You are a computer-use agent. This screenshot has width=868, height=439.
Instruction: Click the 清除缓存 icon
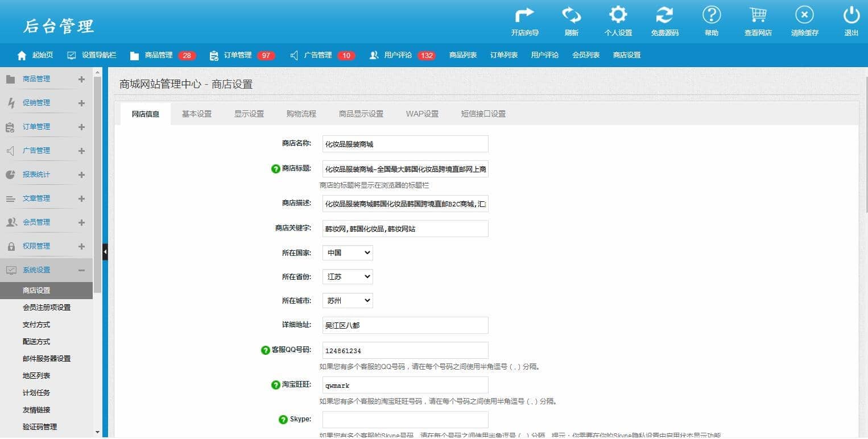(x=804, y=15)
